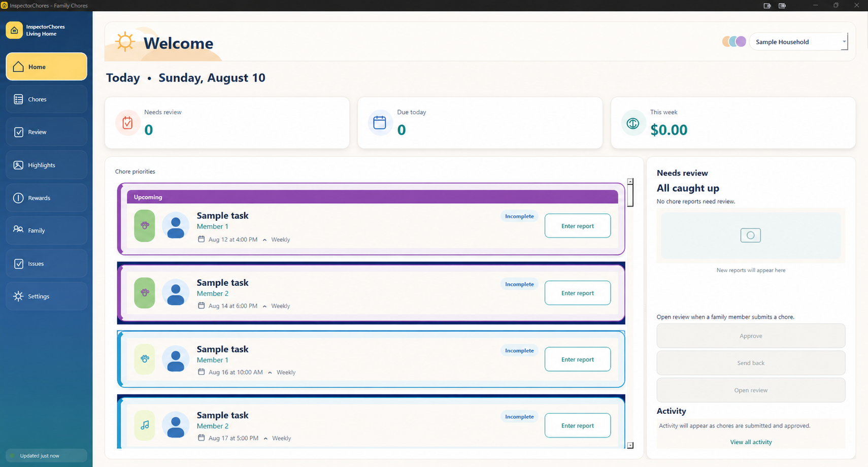The image size is (868, 467).
Task: Enter report for Member 2 Aug 17 task
Action: [x=578, y=425]
